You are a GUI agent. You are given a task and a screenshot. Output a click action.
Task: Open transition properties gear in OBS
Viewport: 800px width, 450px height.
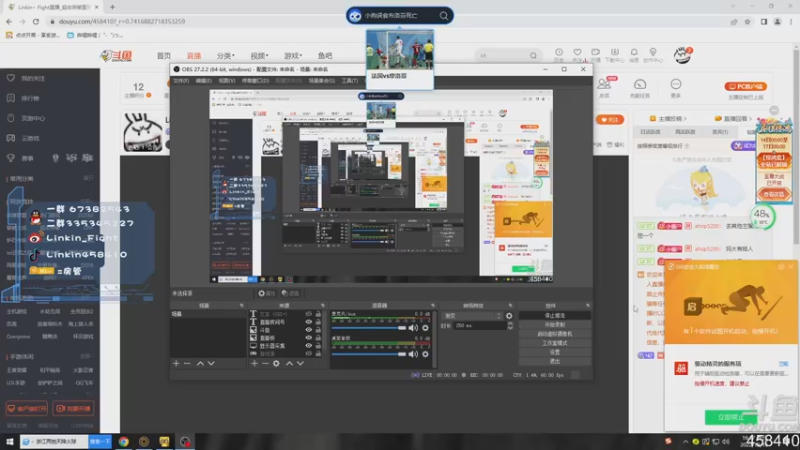click(509, 316)
